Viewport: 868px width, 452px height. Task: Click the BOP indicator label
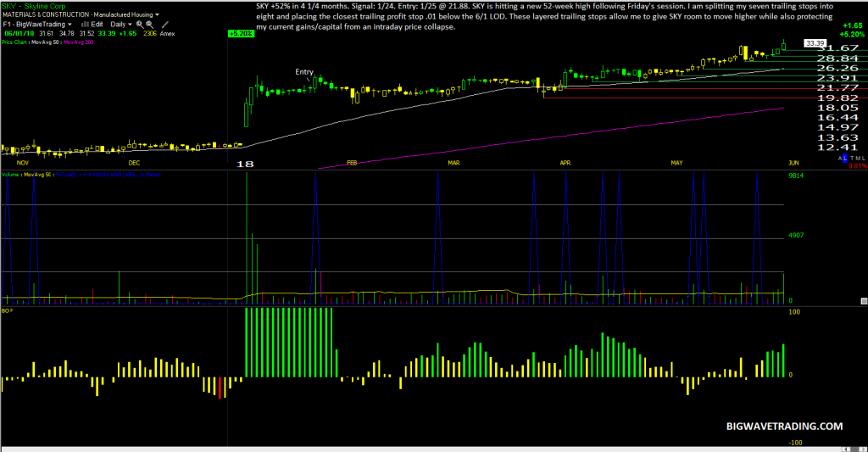tap(7, 310)
